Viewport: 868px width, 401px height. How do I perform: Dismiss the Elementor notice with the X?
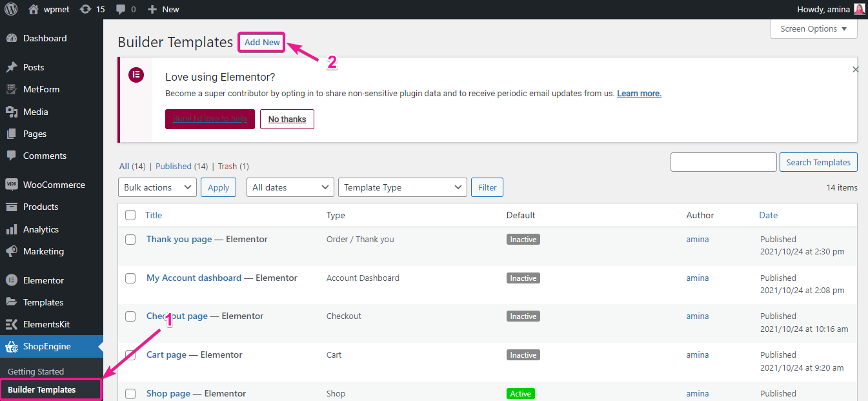tap(856, 69)
